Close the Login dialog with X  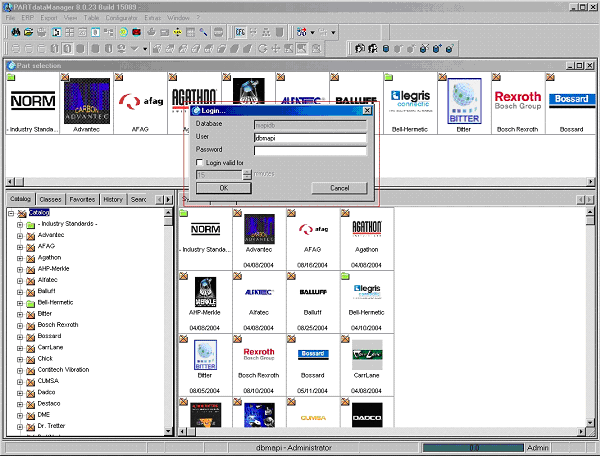coord(367,110)
